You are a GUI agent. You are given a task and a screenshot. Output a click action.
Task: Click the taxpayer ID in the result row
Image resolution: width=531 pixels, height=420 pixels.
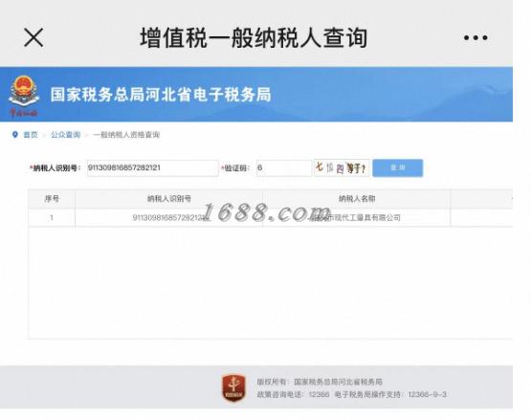(169, 218)
